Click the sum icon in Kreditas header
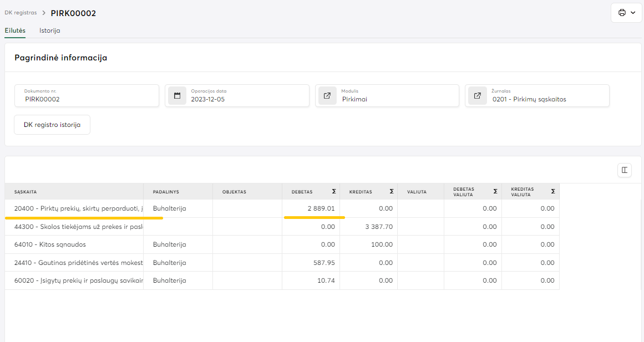Screen dimensions: 644x342 (391, 192)
